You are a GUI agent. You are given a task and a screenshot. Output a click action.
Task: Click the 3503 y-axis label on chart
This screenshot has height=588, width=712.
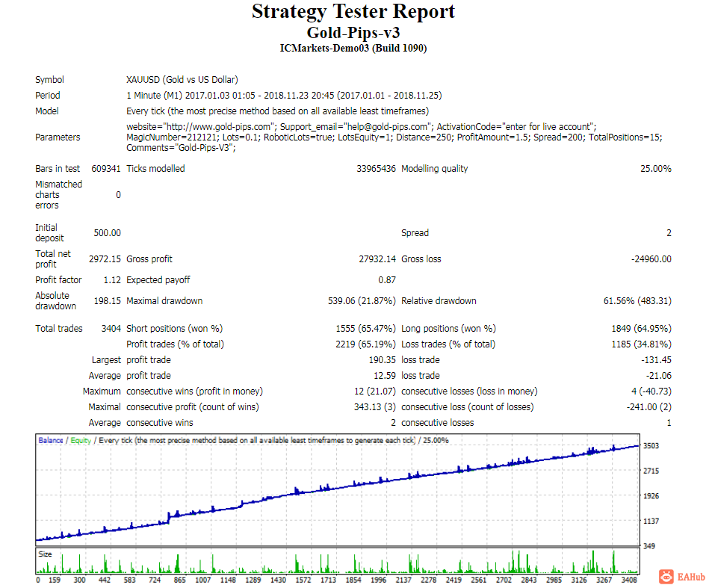651,446
